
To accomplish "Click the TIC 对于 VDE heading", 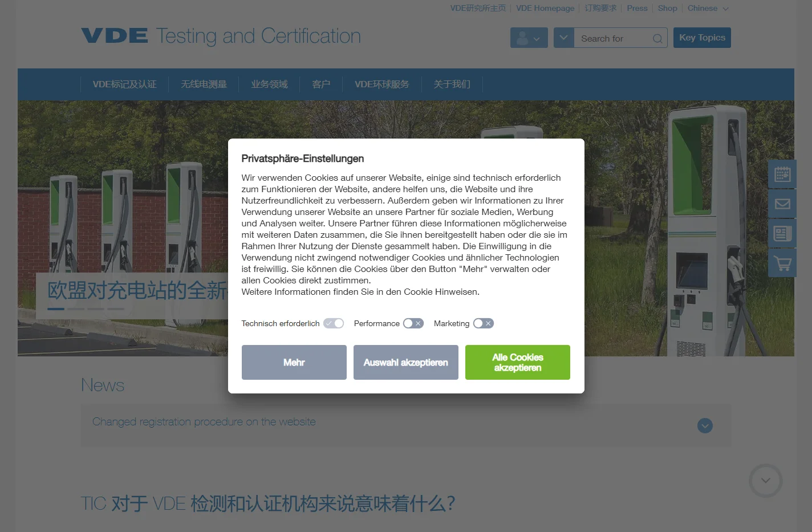I will 268,503.
